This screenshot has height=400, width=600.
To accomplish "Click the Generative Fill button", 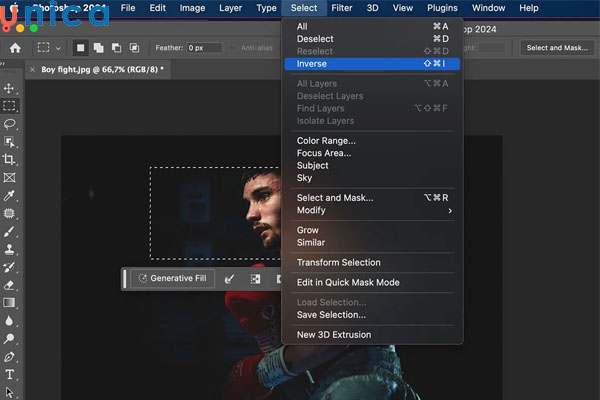I will [x=171, y=279].
